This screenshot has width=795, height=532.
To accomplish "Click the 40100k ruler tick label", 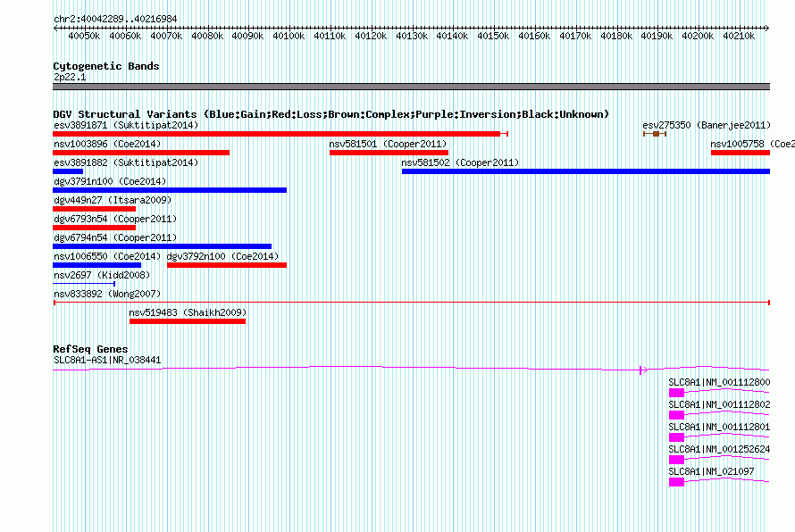I will point(289,36).
